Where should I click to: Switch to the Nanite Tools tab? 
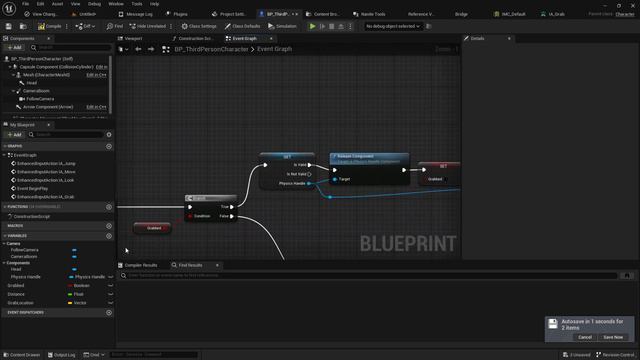369,14
